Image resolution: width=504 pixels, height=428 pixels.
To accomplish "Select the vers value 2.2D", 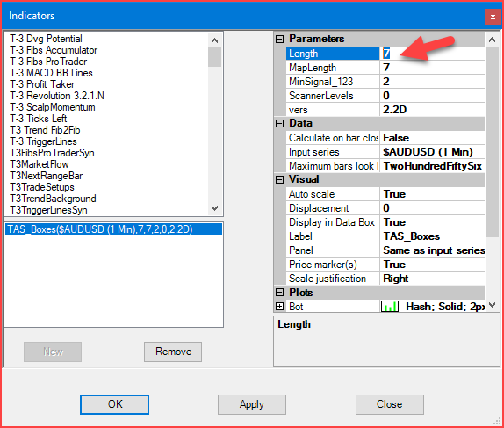I will [x=432, y=110].
